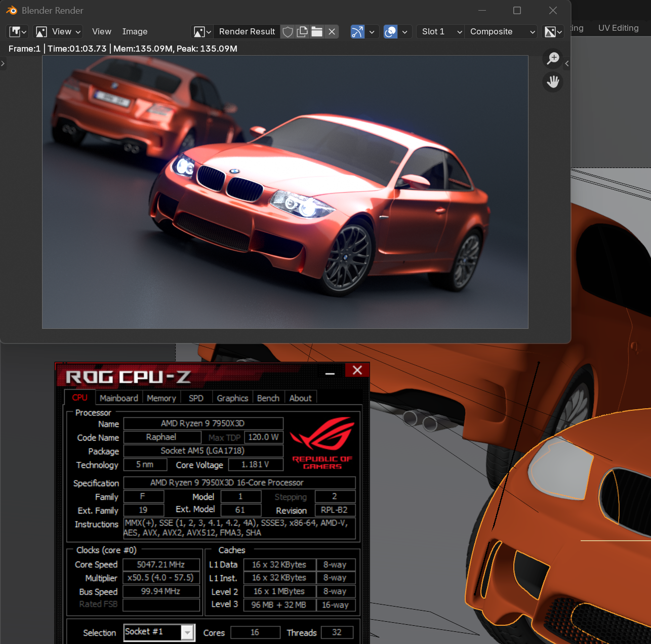Screen dimensions: 651x644
Task: Click the Blender logo in title bar
Action: pos(12,10)
